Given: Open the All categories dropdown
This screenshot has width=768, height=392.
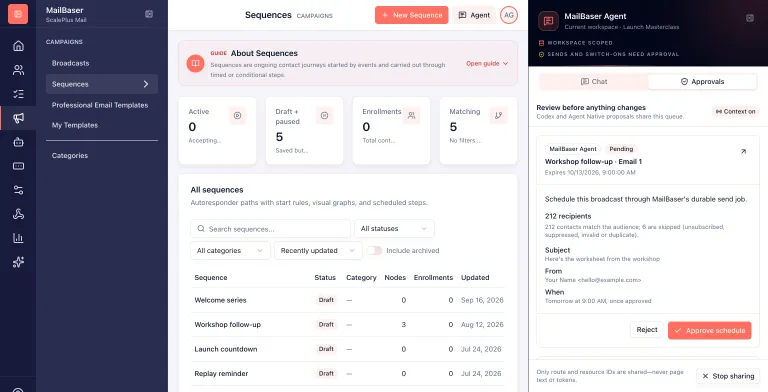Looking at the screenshot, I should click(x=230, y=250).
